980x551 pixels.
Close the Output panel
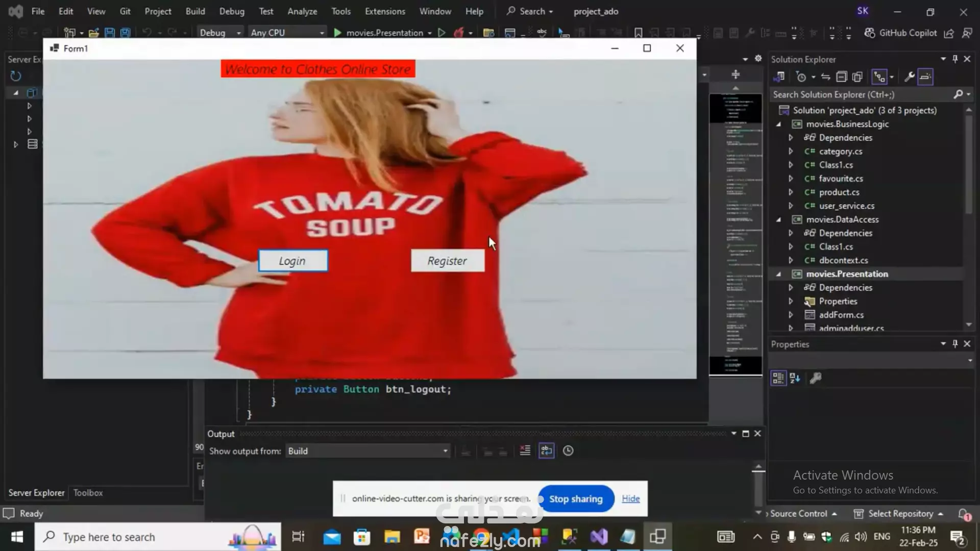click(757, 434)
